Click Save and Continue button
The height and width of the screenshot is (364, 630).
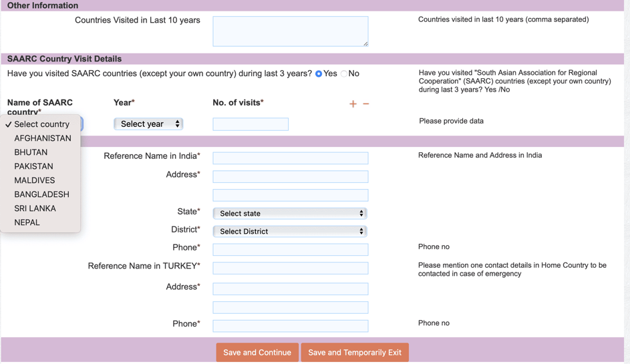click(x=257, y=353)
